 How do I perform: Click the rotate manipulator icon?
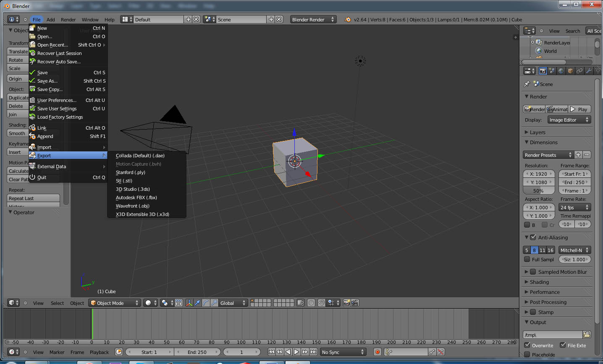coord(206,302)
